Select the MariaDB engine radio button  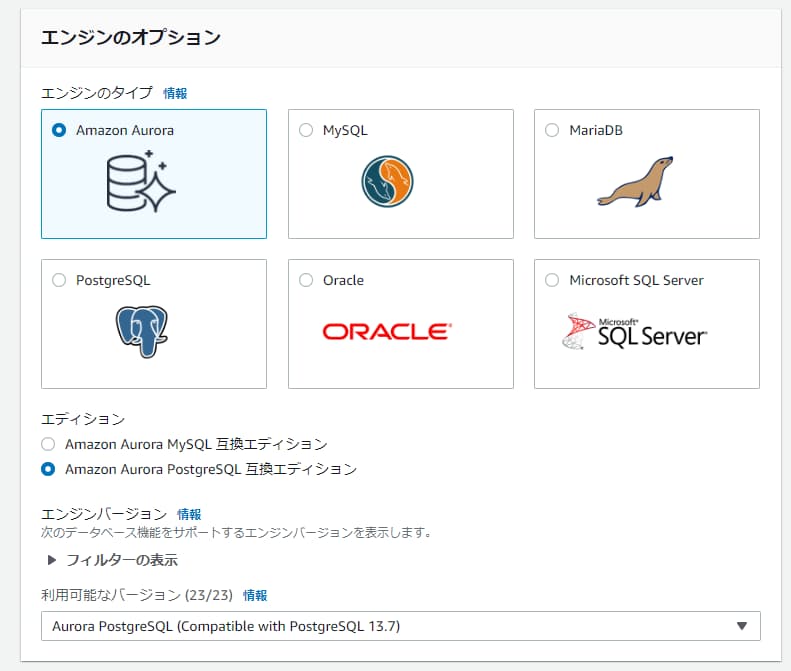pos(552,130)
